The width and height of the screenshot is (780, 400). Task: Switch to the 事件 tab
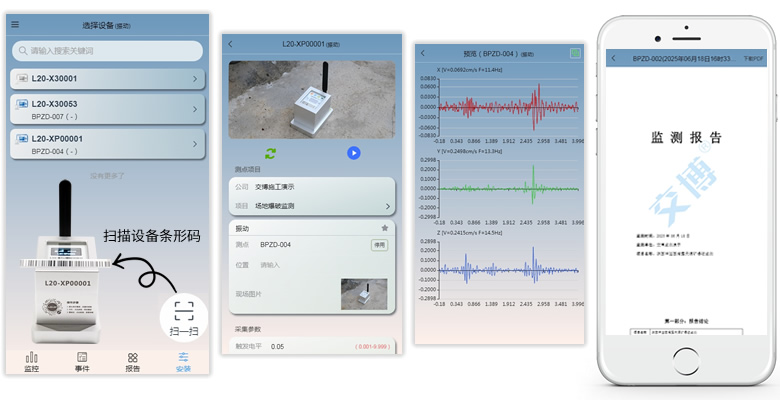tap(82, 362)
